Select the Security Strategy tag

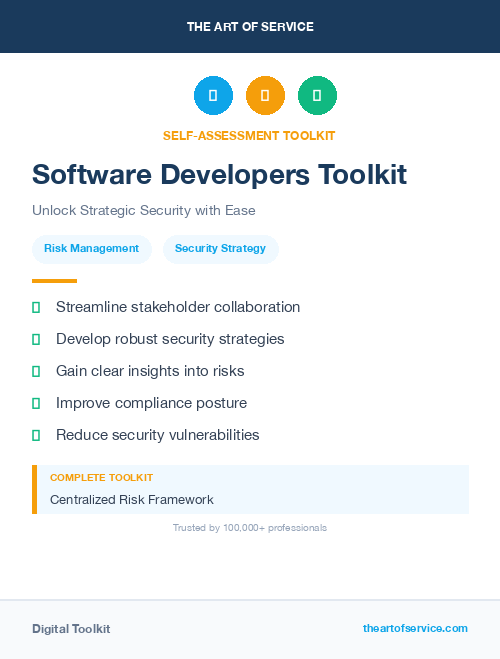(221, 249)
